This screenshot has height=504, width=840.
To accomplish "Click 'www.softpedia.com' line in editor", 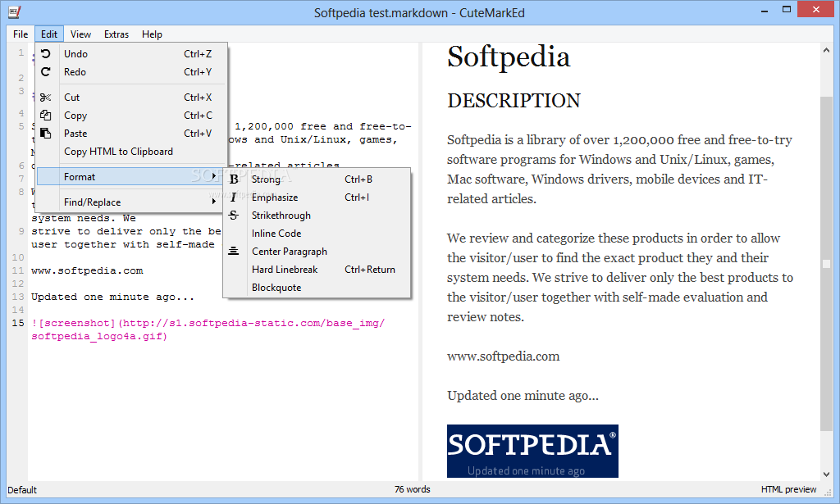I will 87,270.
